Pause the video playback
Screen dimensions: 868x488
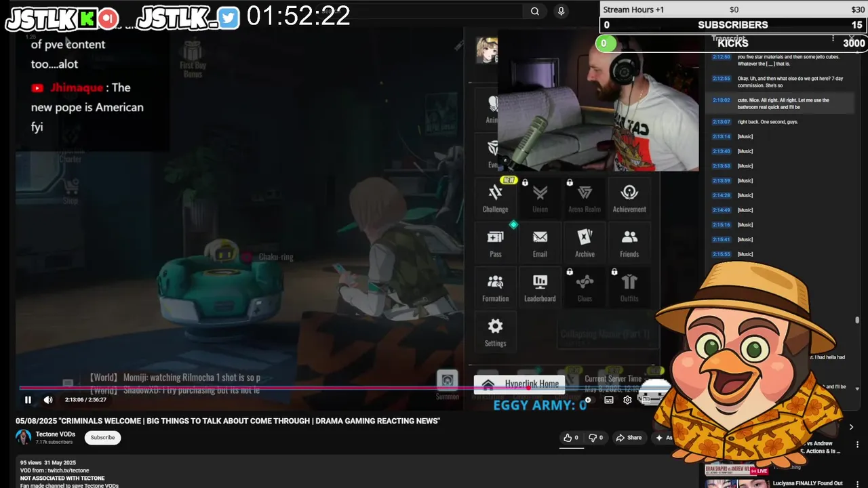[x=28, y=400]
